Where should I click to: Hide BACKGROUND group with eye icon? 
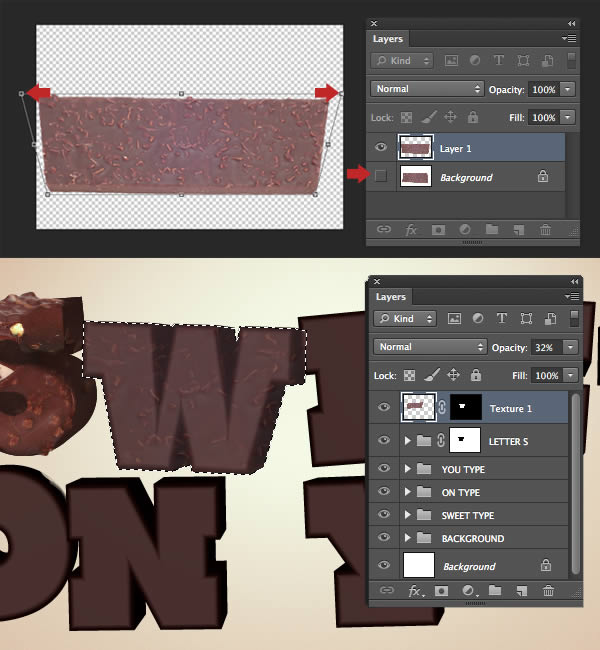tap(384, 537)
